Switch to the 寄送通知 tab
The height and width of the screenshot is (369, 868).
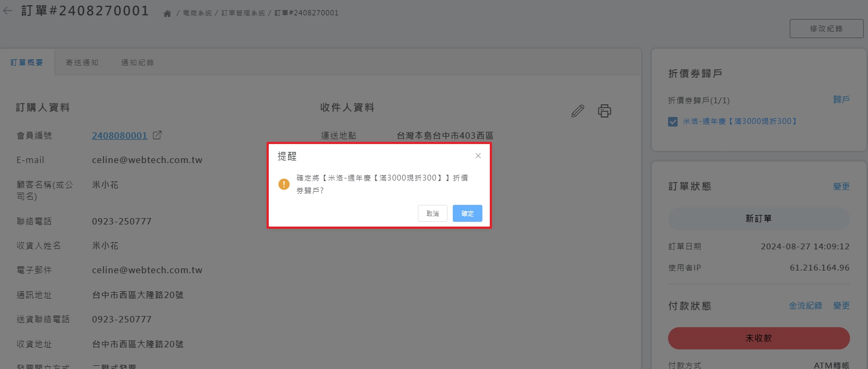(82, 62)
